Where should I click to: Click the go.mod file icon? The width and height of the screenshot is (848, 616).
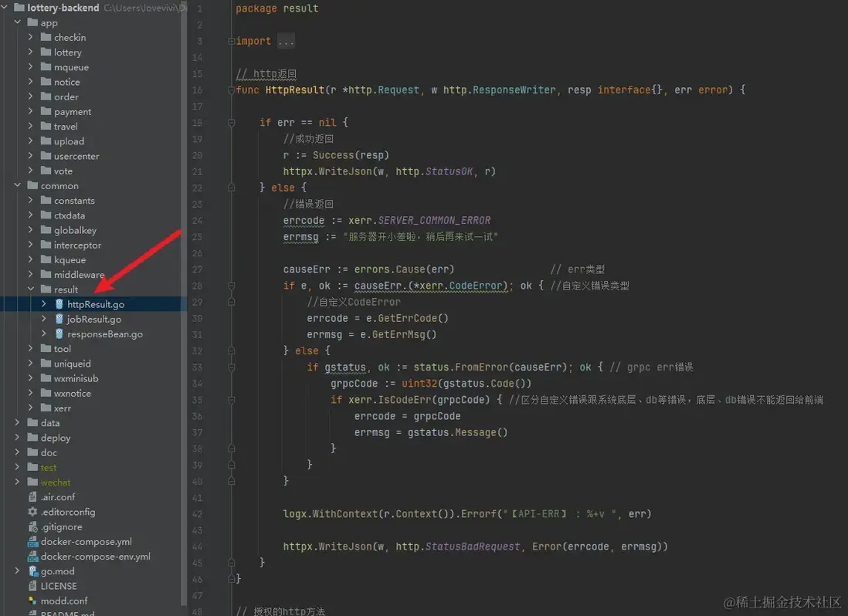pos(33,571)
